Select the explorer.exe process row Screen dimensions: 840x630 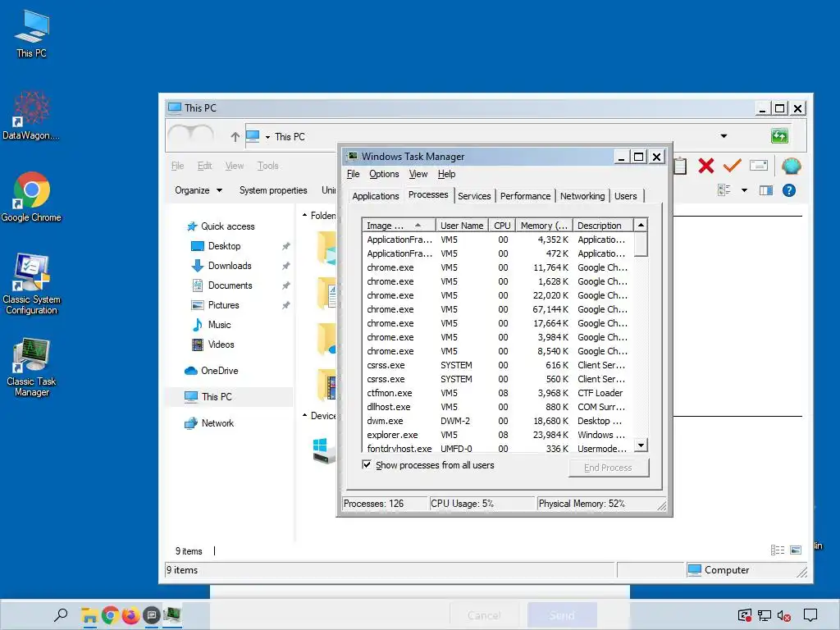(498, 435)
